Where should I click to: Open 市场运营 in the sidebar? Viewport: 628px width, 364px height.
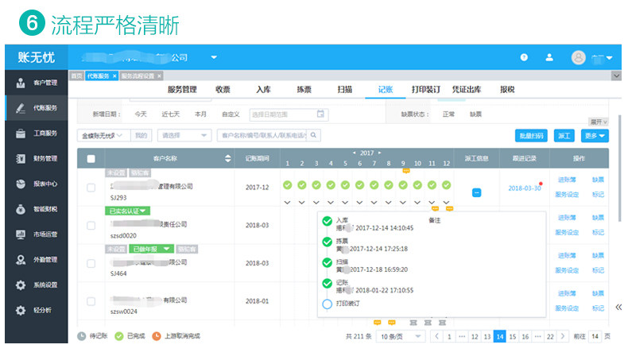37,234
